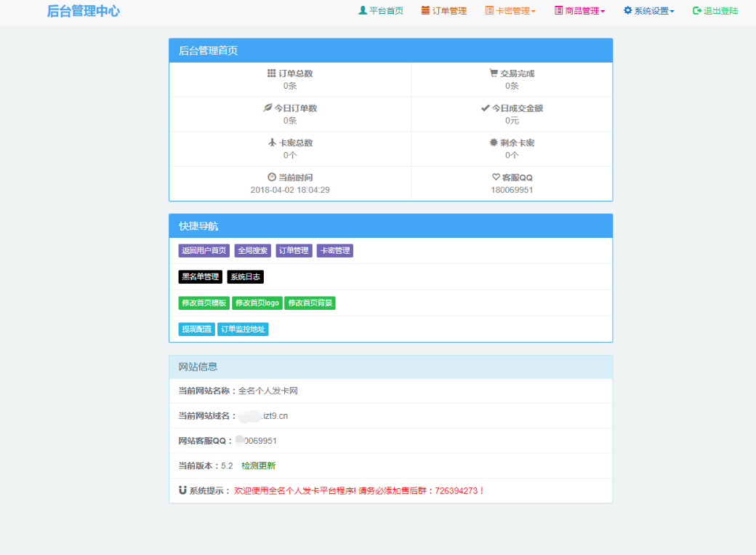
Task: Click the logout icon beside 退出登陆
Action: coord(696,11)
